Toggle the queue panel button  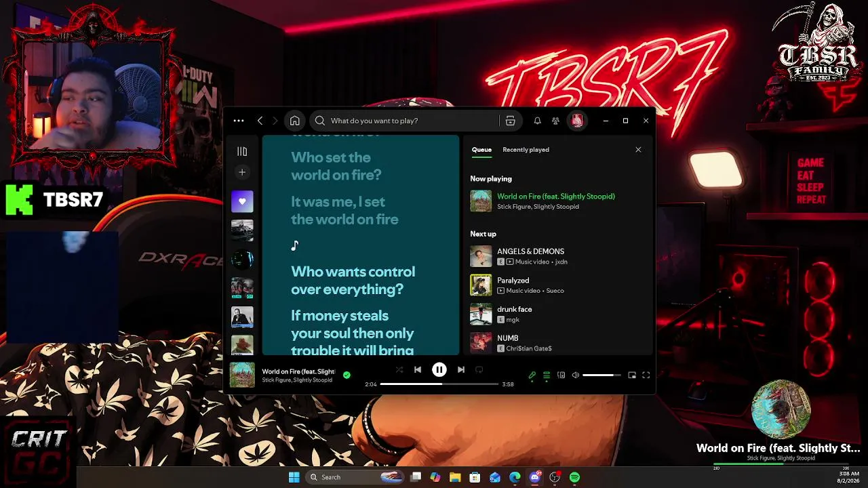coord(547,375)
